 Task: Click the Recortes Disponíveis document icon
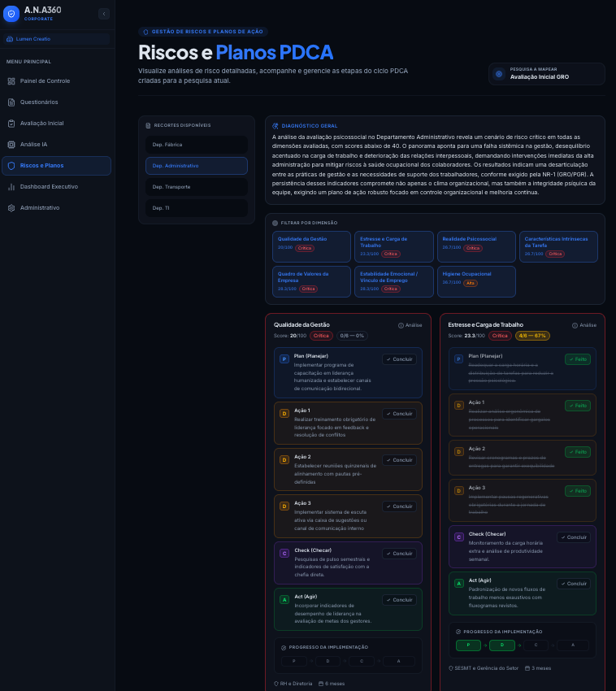pos(148,125)
